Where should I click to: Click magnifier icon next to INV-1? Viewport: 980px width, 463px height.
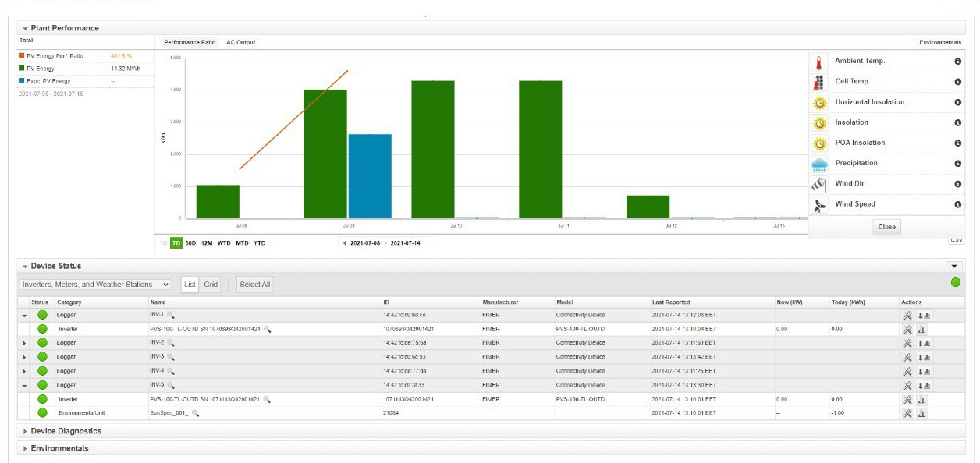pyautogui.click(x=170, y=315)
